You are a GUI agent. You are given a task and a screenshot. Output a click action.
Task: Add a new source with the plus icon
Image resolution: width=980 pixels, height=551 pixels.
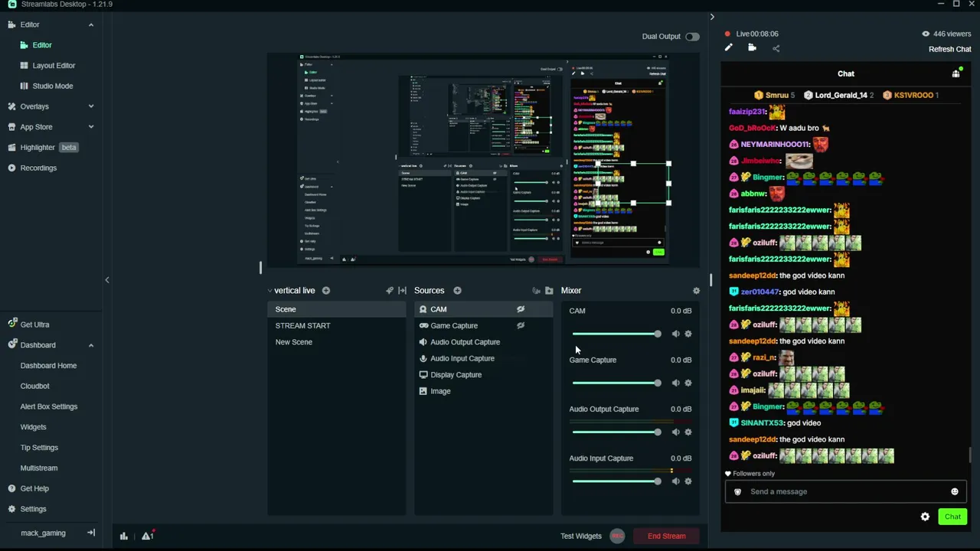point(457,291)
